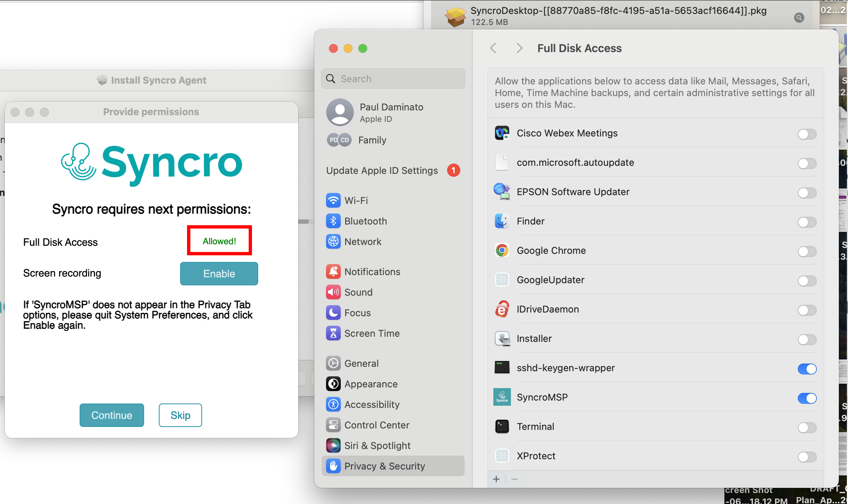Click the SyncroMSP app icon in list
Image resolution: width=848 pixels, height=504 pixels.
point(502,397)
